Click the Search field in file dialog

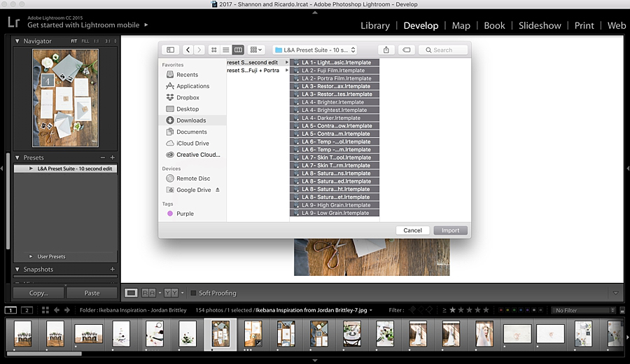[443, 50]
